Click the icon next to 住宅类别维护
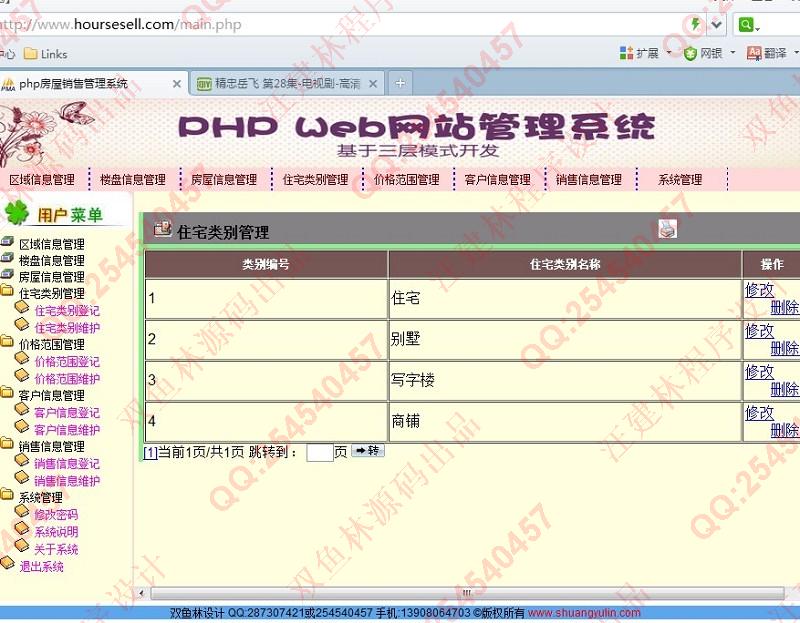The image size is (800, 623). 22,325
